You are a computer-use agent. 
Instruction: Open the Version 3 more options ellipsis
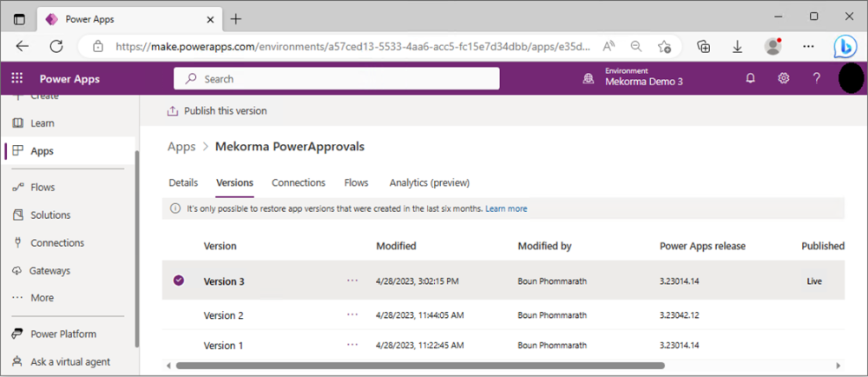click(x=352, y=281)
